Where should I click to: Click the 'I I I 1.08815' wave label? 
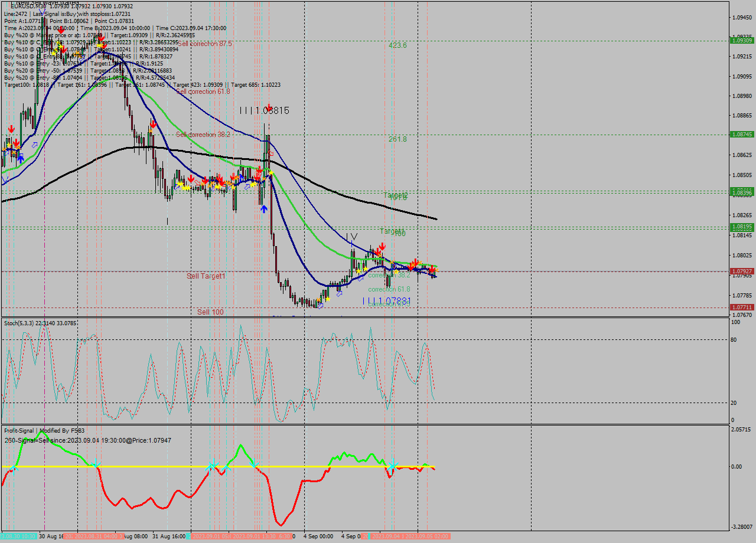click(264, 110)
